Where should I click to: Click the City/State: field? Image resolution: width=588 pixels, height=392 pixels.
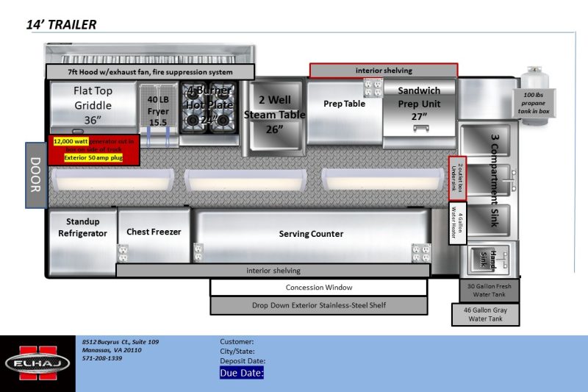(237, 352)
